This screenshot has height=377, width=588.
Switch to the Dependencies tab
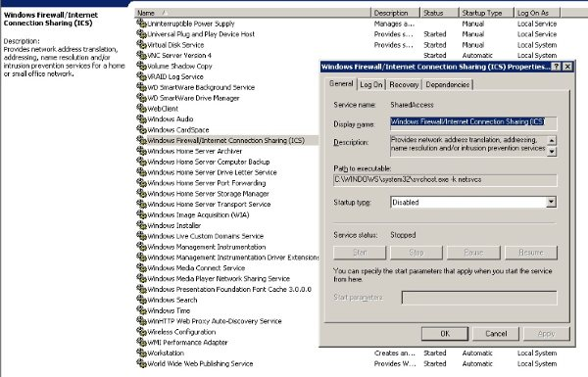(x=448, y=84)
